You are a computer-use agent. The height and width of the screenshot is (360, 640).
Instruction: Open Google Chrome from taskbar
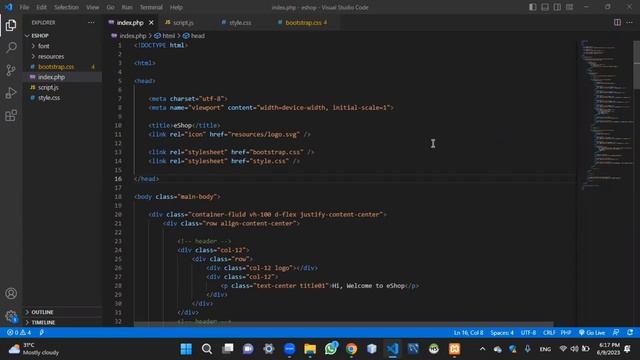point(351,349)
